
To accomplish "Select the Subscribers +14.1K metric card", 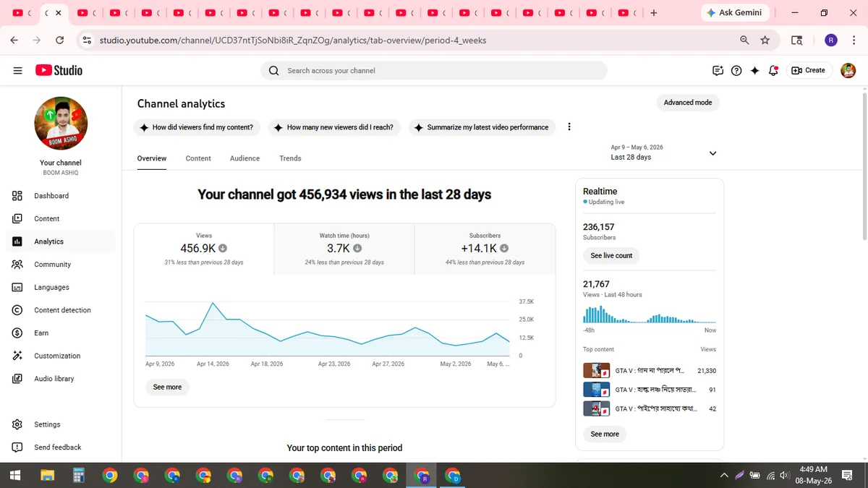I will click(485, 249).
